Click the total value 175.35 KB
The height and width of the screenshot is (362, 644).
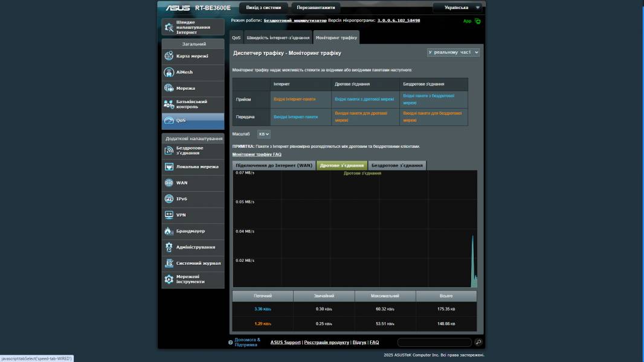[x=446, y=309]
